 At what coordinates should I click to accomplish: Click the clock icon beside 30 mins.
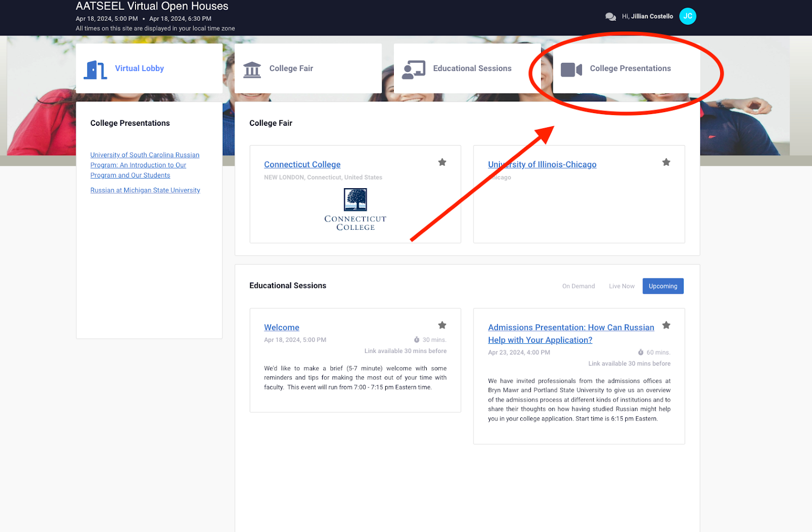pyautogui.click(x=417, y=340)
